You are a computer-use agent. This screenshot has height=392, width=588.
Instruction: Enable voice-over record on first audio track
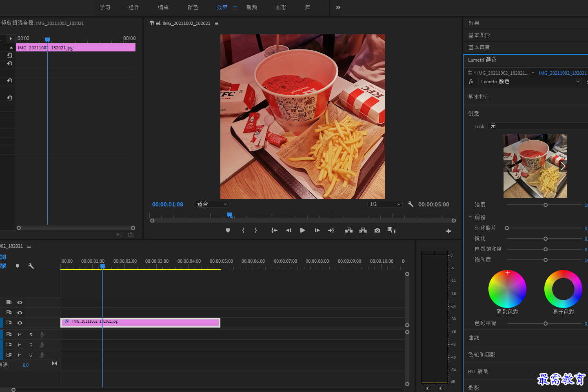pyautogui.click(x=42, y=334)
